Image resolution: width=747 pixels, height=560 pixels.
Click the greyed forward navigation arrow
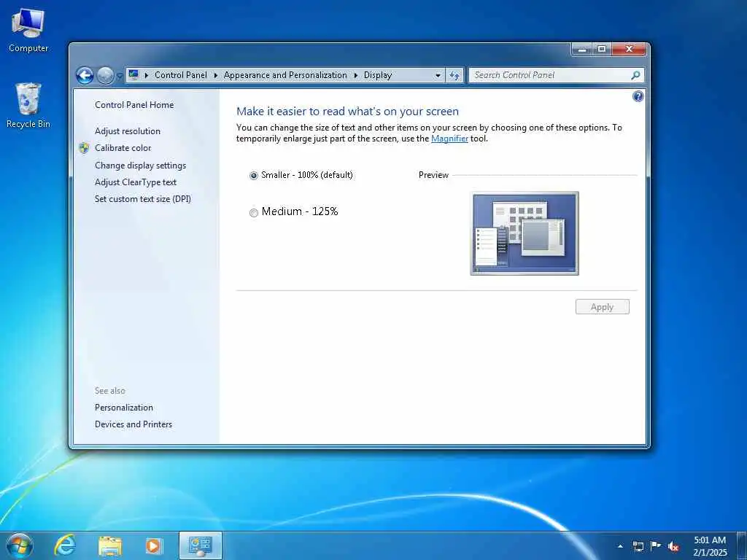(x=105, y=75)
